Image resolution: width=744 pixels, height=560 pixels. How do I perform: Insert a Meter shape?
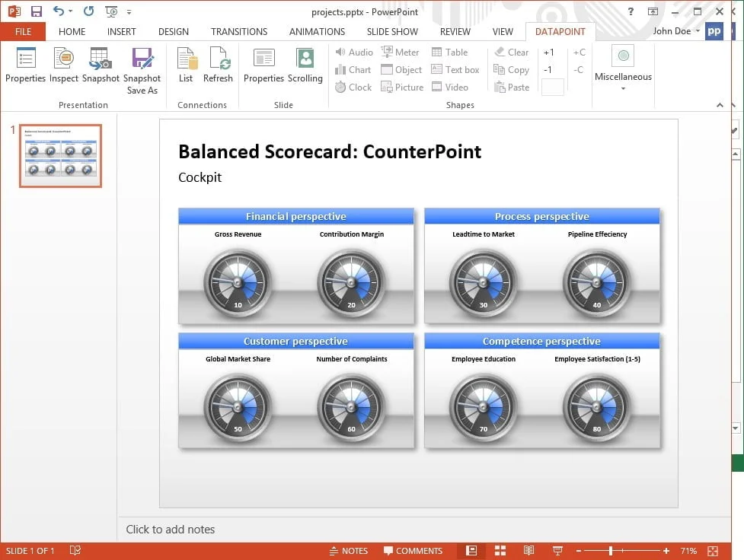pyautogui.click(x=400, y=52)
